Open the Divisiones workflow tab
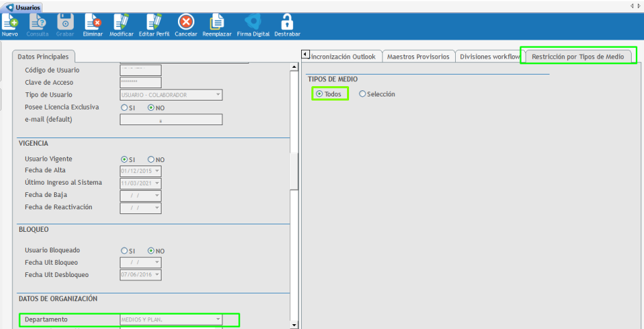644x329 pixels. pyautogui.click(x=489, y=57)
